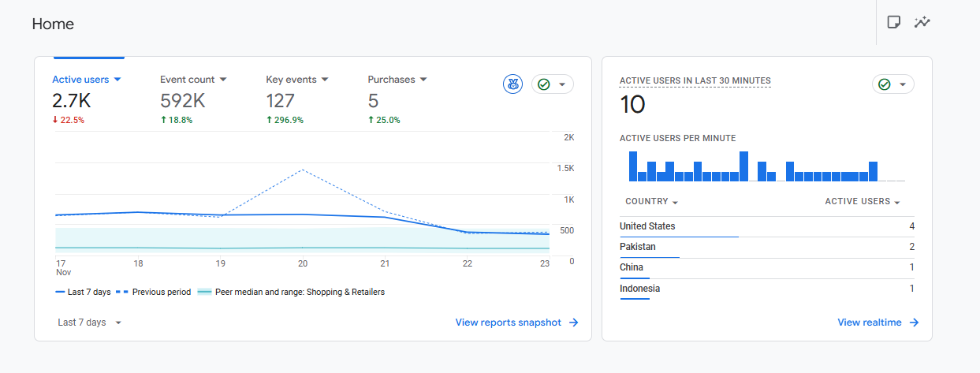Open the Purchases metric dropdown

coord(423,80)
